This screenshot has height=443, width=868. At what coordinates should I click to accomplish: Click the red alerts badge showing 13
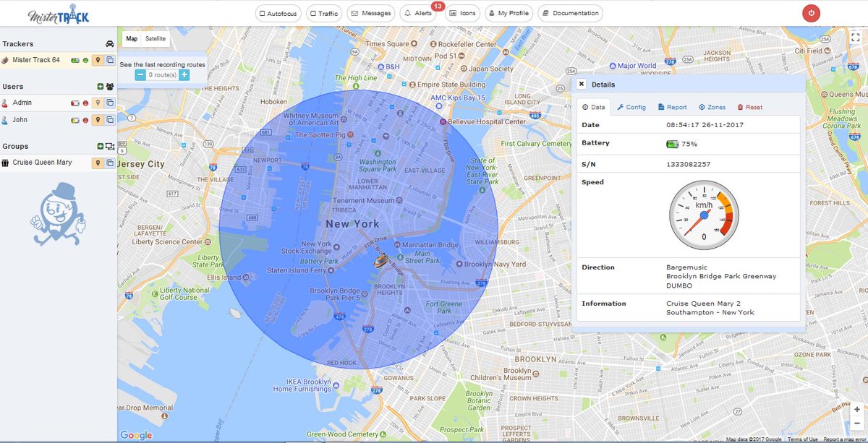438,6
